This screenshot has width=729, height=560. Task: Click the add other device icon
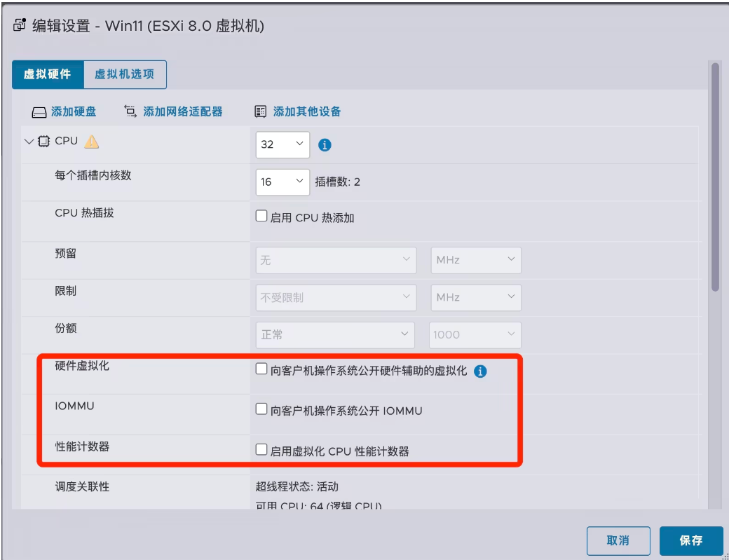[x=260, y=111]
